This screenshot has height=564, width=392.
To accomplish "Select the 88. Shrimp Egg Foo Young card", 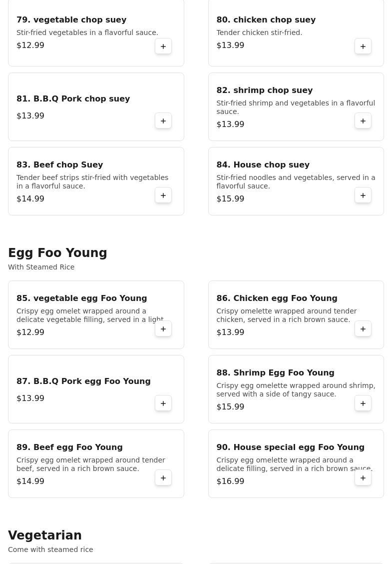I will click(x=296, y=389).
